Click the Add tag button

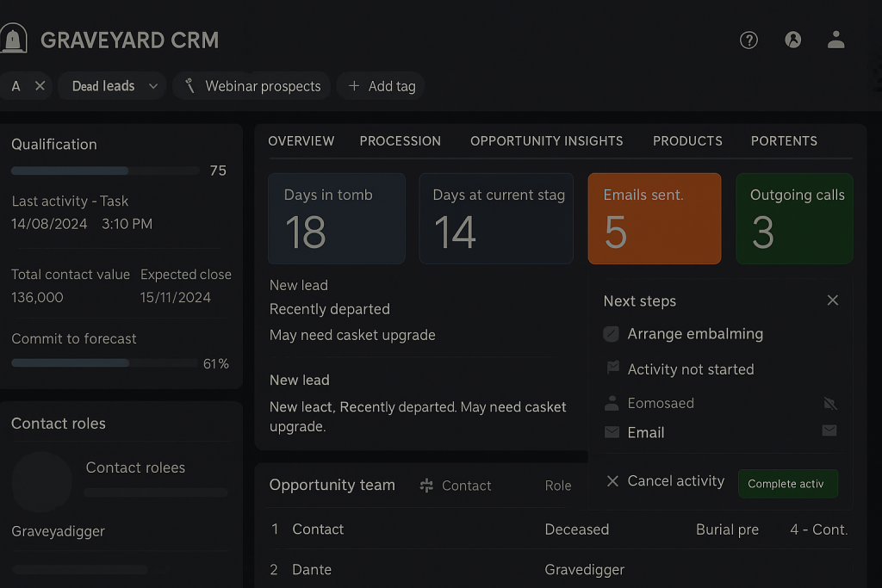(382, 86)
